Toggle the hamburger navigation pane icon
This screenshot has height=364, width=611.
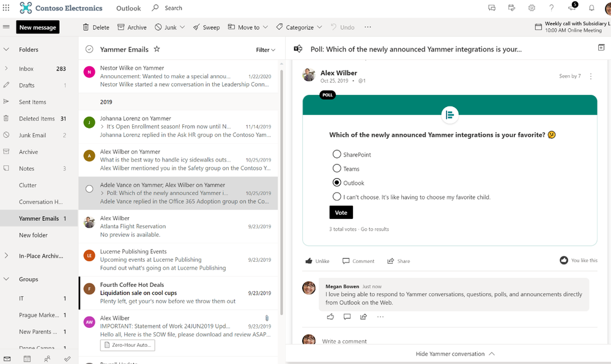click(x=6, y=27)
